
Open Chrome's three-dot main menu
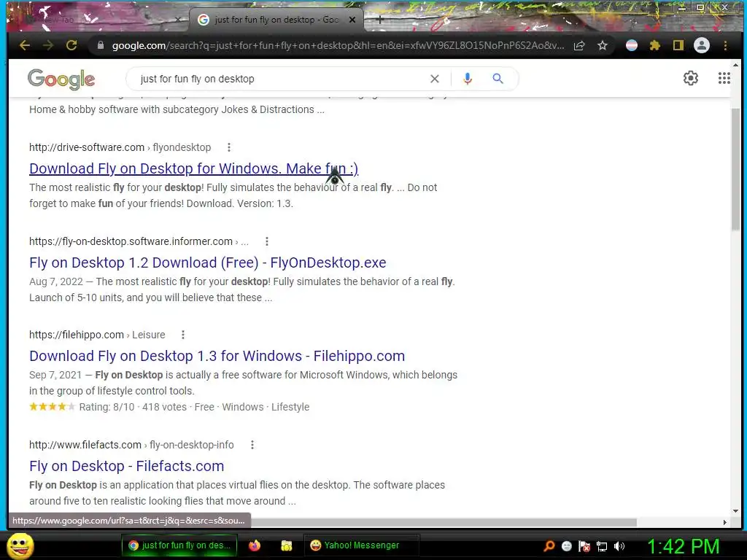tap(725, 46)
